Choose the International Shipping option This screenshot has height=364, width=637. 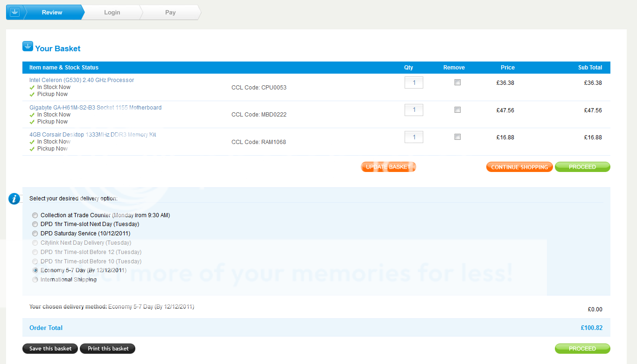(35, 280)
